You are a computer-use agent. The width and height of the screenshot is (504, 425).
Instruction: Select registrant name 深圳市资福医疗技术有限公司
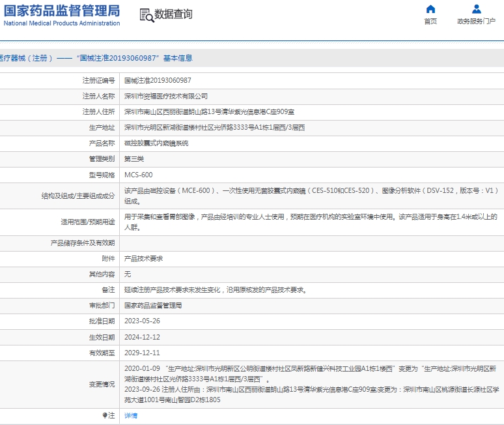coord(166,96)
